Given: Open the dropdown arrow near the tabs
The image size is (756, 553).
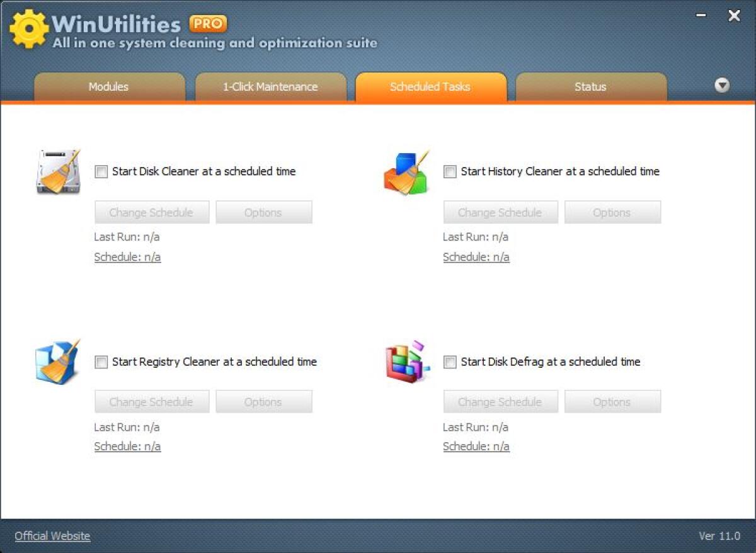Looking at the screenshot, I should [723, 84].
